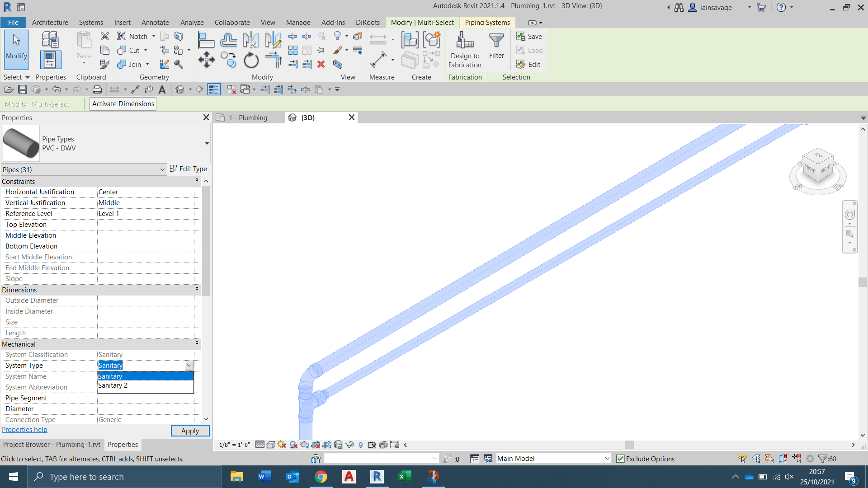868x488 pixels.
Task: Collapse the Mechanical section
Action: (x=197, y=343)
